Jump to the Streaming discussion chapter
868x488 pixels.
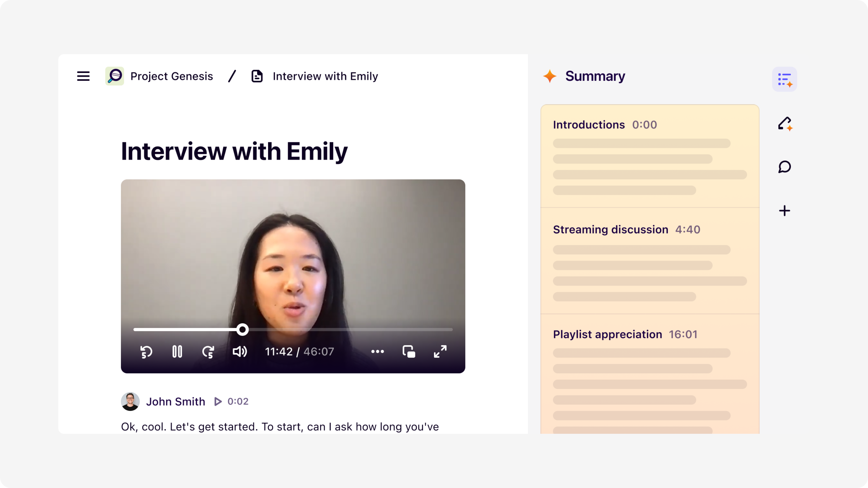(x=610, y=229)
